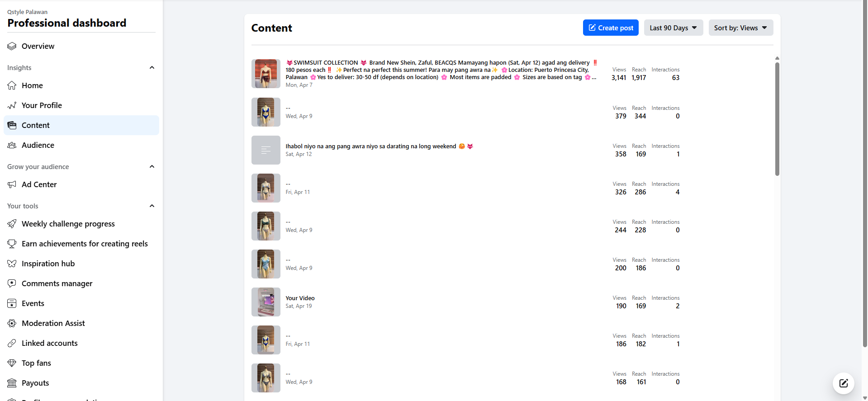The width and height of the screenshot is (868, 401).
Task: Click the Moderation Assist icon
Action: pos(12,323)
